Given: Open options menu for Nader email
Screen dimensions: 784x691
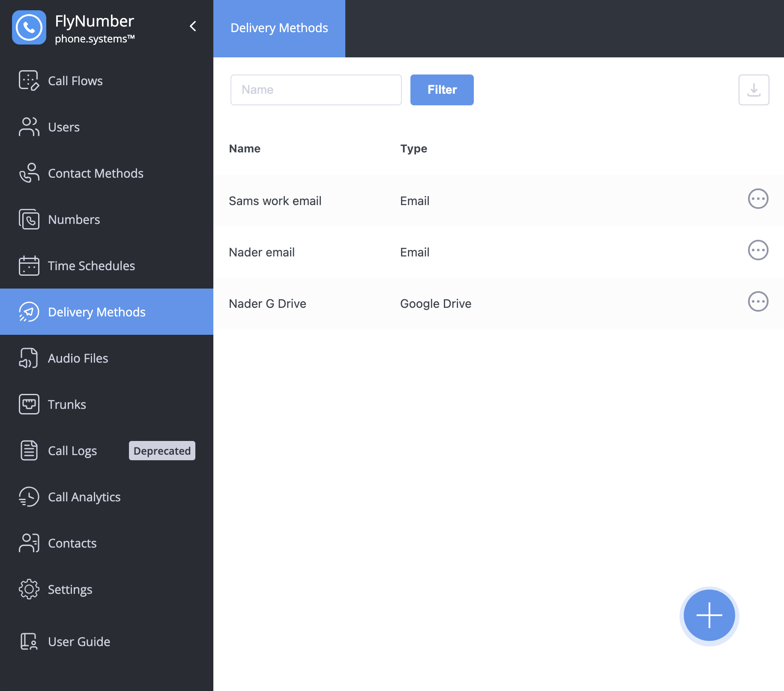Looking at the screenshot, I should click(758, 250).
